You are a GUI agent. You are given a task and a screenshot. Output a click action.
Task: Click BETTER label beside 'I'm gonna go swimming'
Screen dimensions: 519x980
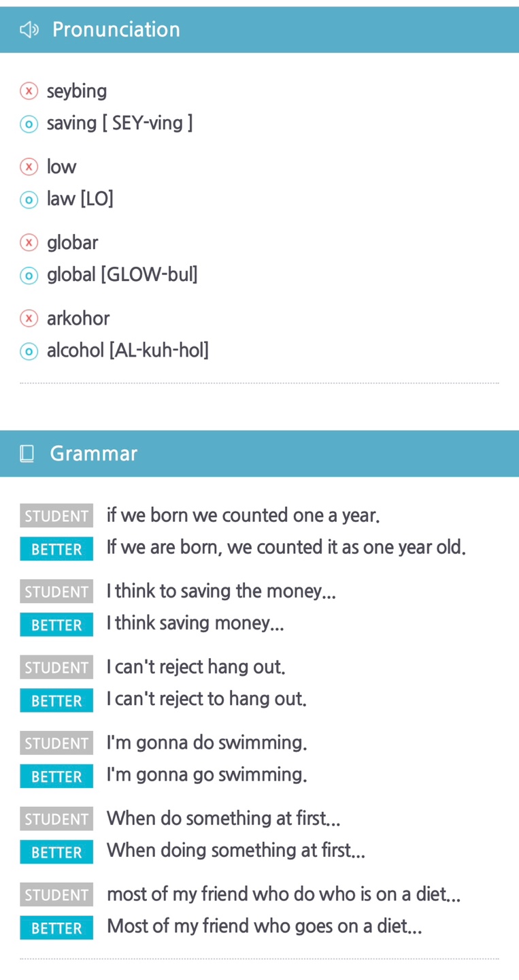coord(56,777)
